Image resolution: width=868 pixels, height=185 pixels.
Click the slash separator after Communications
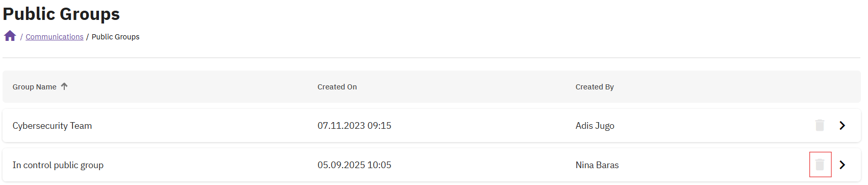[x=88, y=37]
